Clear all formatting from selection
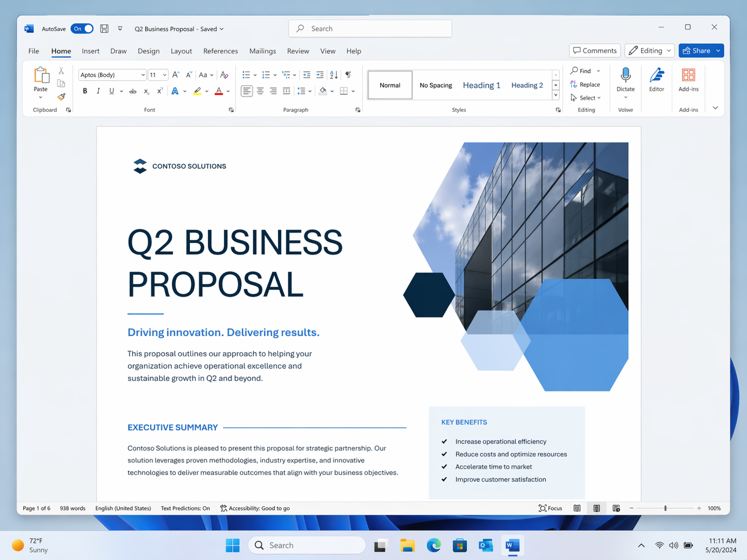This screenshot has width=747, height=560. pyautogui.click(x=224, y=75)
